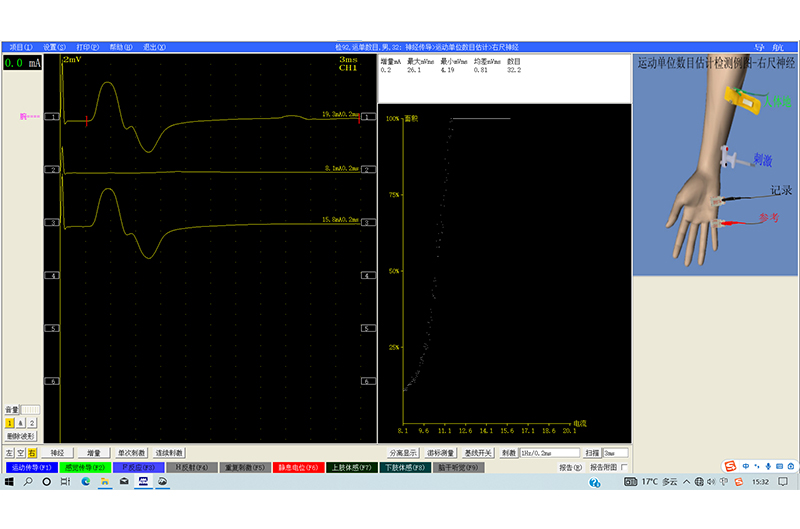Open the 打印(P) menu

click(x=88, y=47)
